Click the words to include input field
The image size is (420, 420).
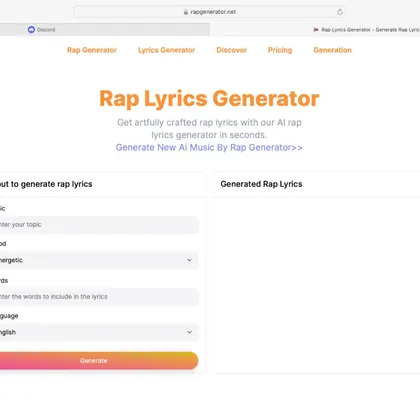[99, 297]
